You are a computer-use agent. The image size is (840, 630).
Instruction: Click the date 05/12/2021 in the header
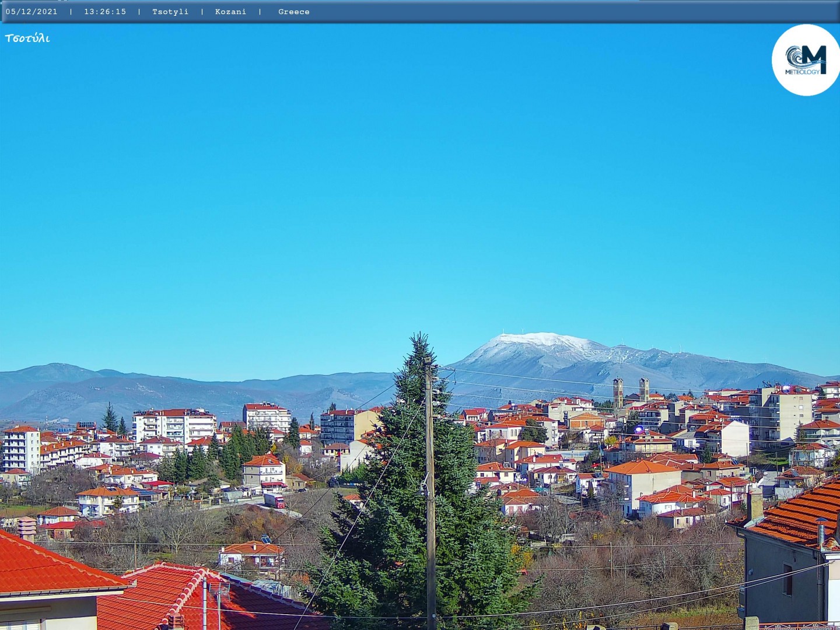pyautogui.click(x=32, y=12)
